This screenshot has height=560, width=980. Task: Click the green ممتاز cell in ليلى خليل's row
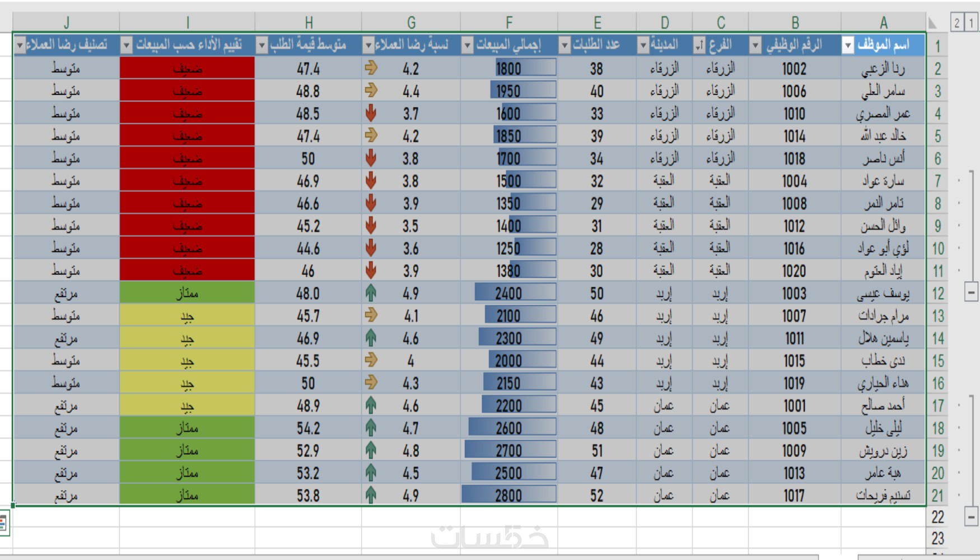coord(187,428)
